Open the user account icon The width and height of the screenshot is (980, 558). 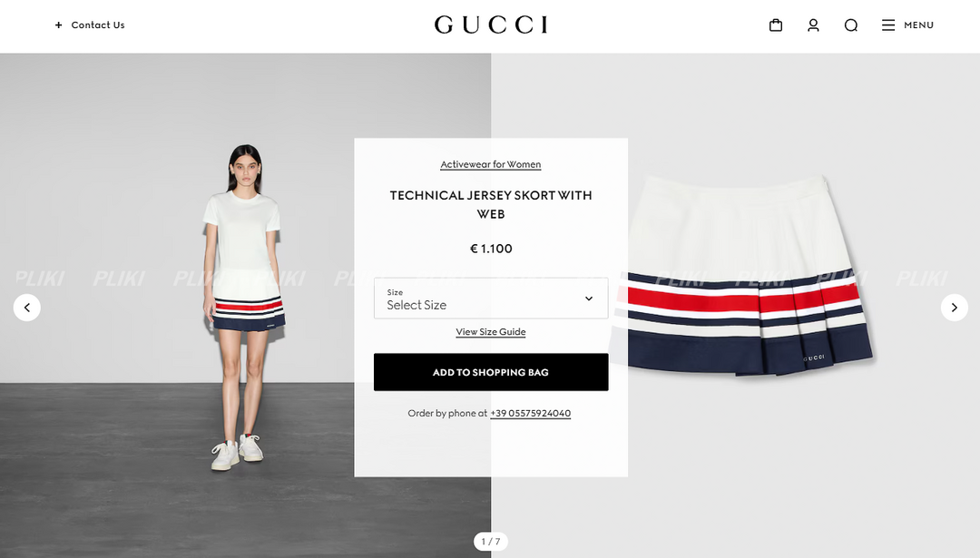click(x=813, y=25)
